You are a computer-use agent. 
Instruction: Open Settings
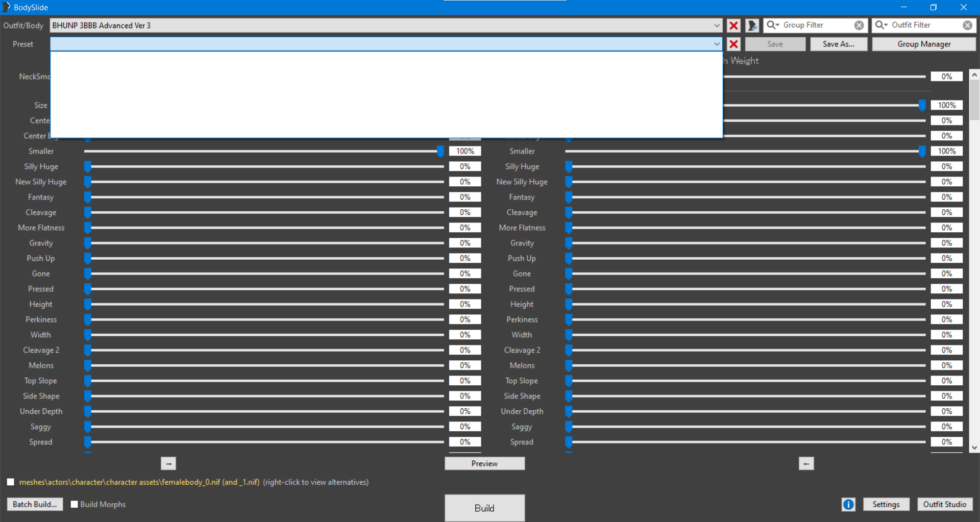point(886,504)
